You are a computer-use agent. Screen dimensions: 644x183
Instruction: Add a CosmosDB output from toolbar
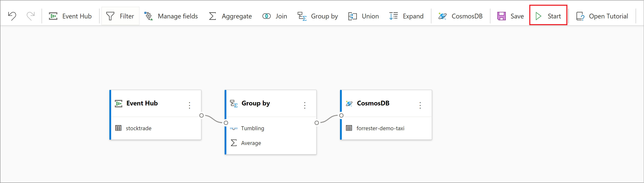coord(460,16)
